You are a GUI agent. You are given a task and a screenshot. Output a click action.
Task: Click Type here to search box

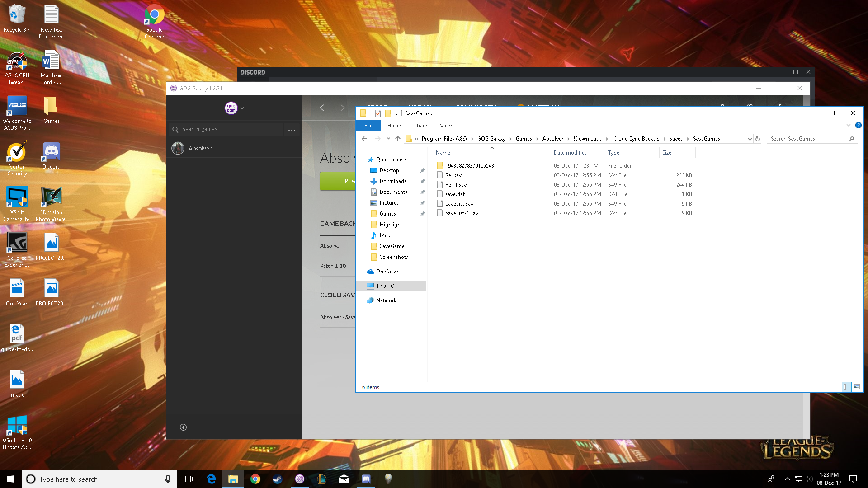pos(99,479)
